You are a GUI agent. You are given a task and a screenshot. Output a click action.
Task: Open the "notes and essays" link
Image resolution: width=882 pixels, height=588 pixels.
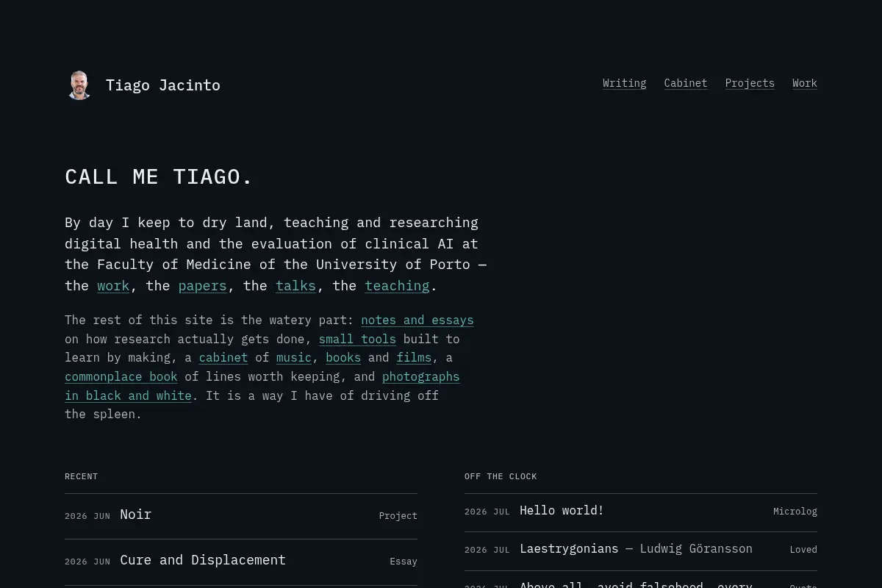(x=417, y=320)
